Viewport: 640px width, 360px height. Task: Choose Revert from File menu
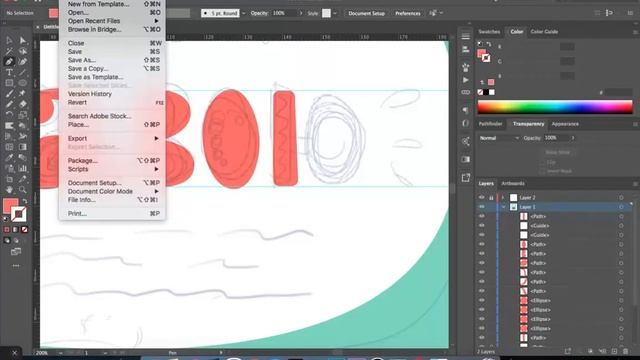(113, 102)
